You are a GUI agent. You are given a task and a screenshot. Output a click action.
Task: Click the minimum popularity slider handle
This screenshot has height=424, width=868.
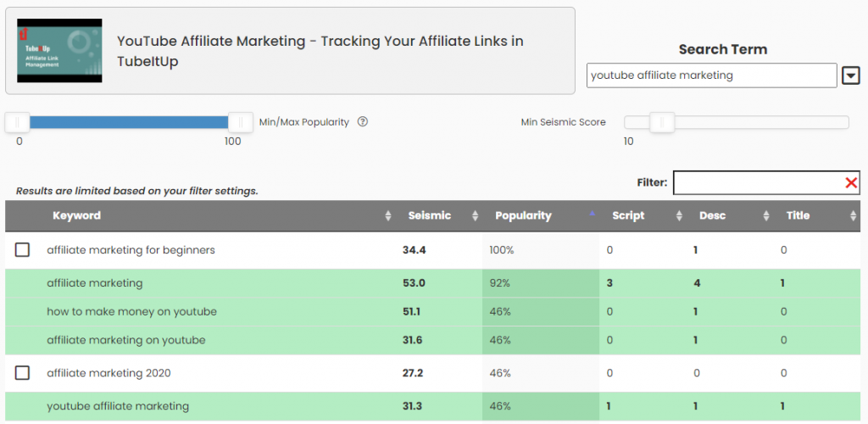coord(17,122)
